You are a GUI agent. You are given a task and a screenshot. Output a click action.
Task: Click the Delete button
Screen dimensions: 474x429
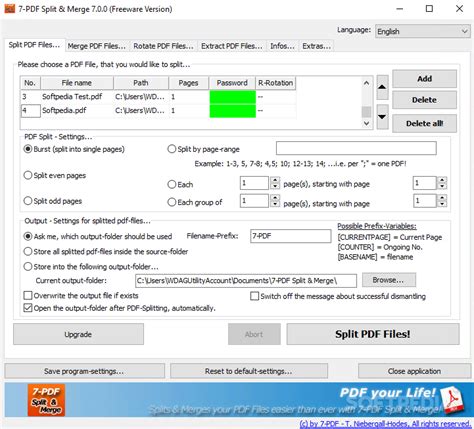424,100
